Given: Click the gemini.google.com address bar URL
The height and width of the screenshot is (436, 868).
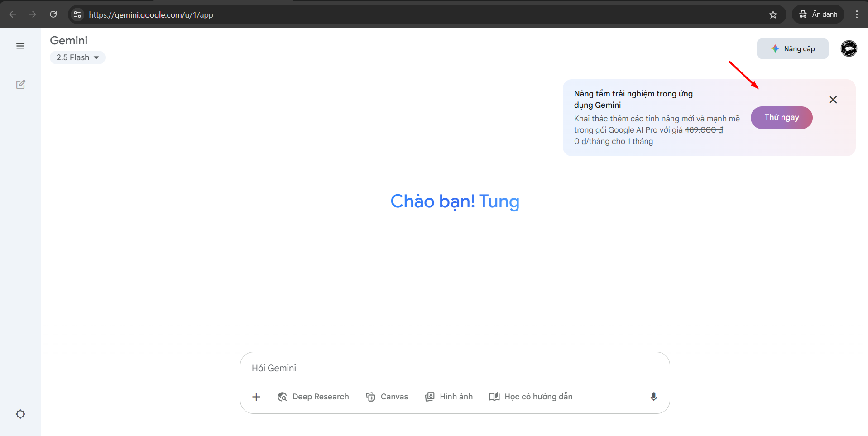Looking at the screenshot, I should click(x=151, y=15).
